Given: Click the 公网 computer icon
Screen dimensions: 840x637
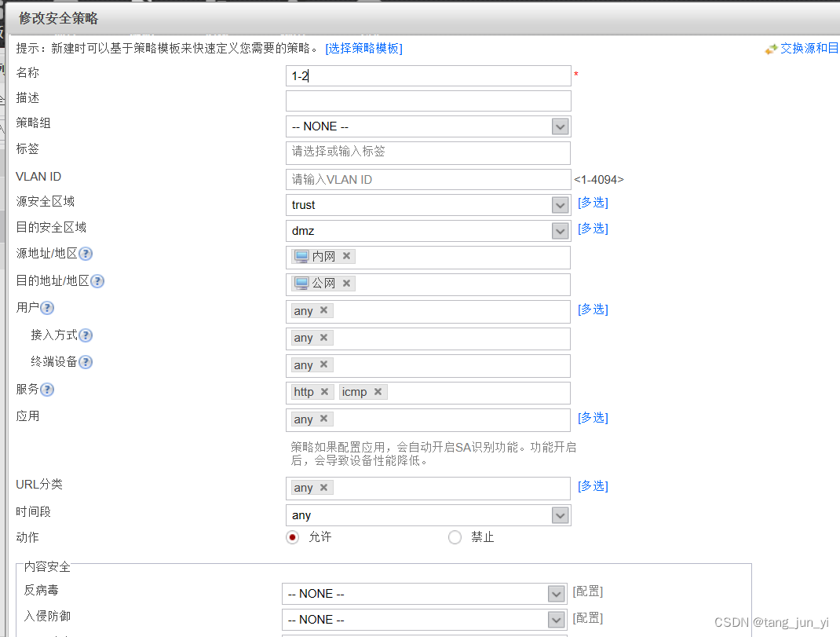Looking at the screenshot, I should tap(301, 283).
